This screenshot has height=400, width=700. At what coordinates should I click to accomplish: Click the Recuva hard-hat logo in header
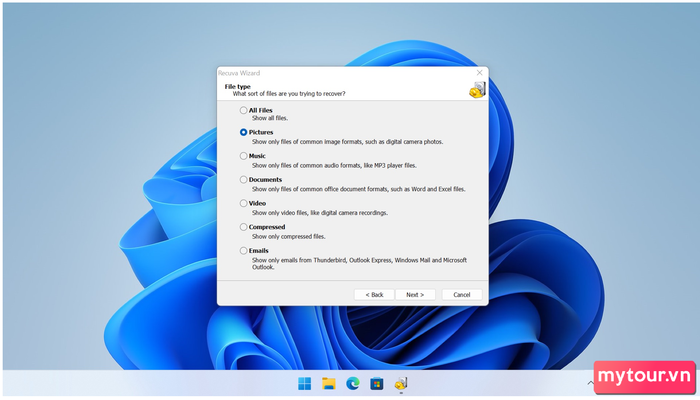[x=477, y=90]
